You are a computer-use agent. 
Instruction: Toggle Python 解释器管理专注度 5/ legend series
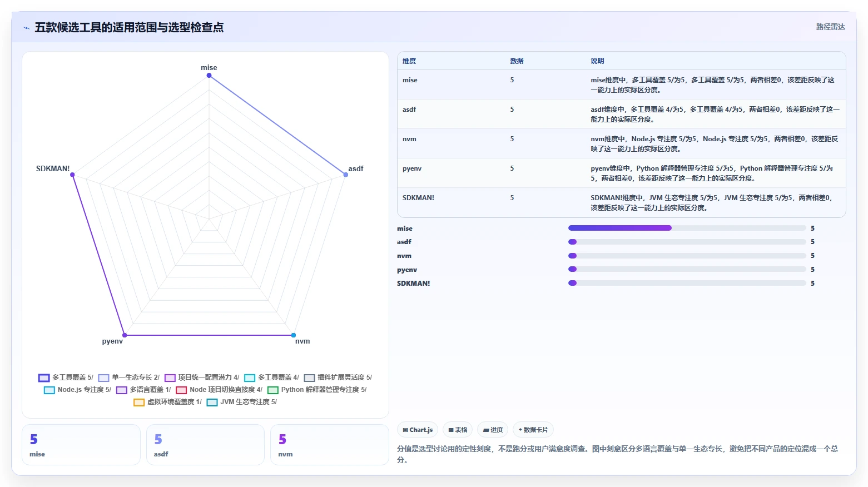(317, 390)
